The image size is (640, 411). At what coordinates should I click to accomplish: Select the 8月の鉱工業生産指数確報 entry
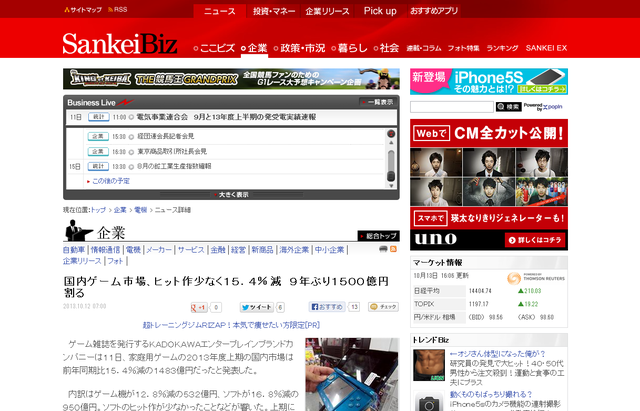coord(174,167)
